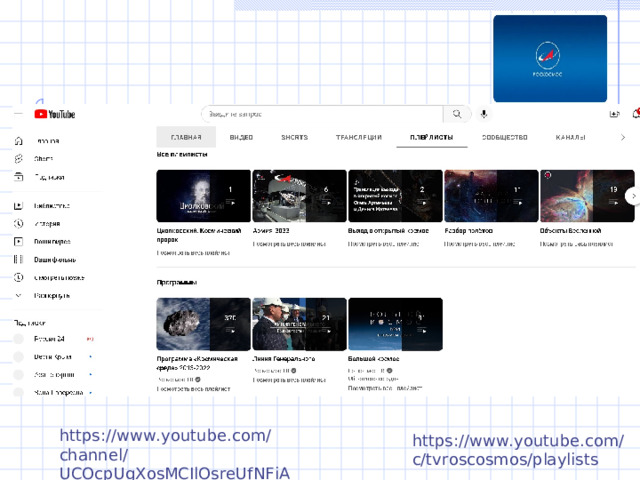
Task: Open Your movies in sidebar
Action: tap(45, 260)
